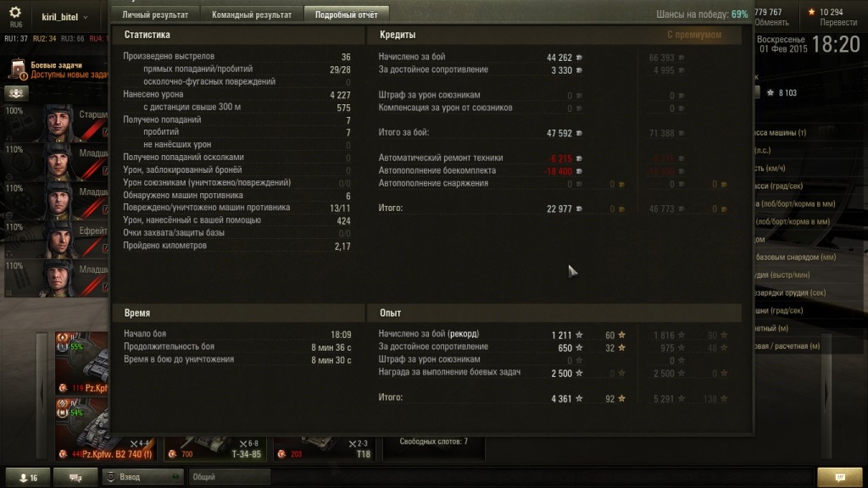Click the gold icon in the Итого credits row
The image size is (868, 488).
tap(621, 209)
